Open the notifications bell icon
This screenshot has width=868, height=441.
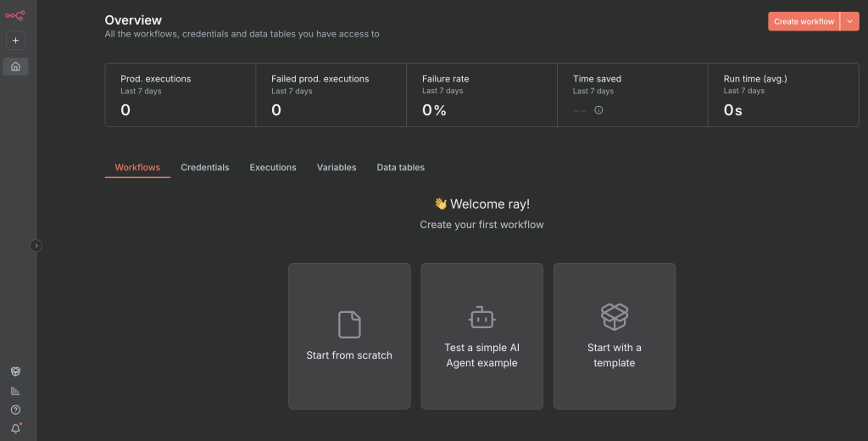click(x=15, y=428)
